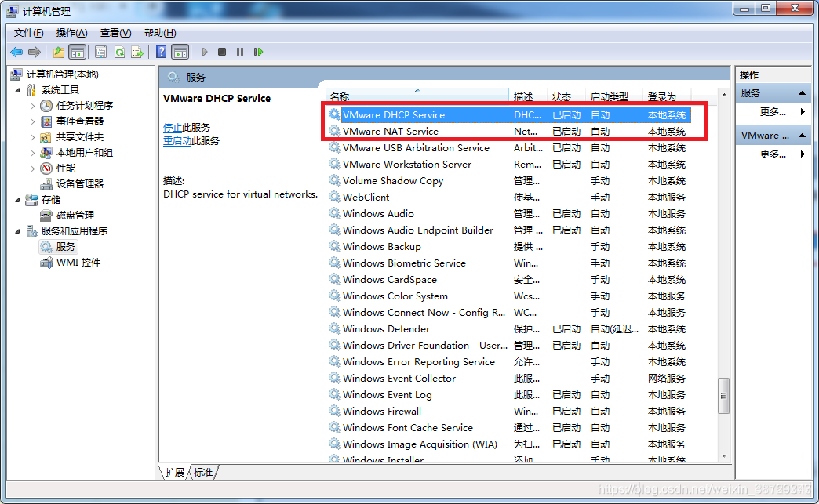Click the Refresh toolbar icon

119,52
